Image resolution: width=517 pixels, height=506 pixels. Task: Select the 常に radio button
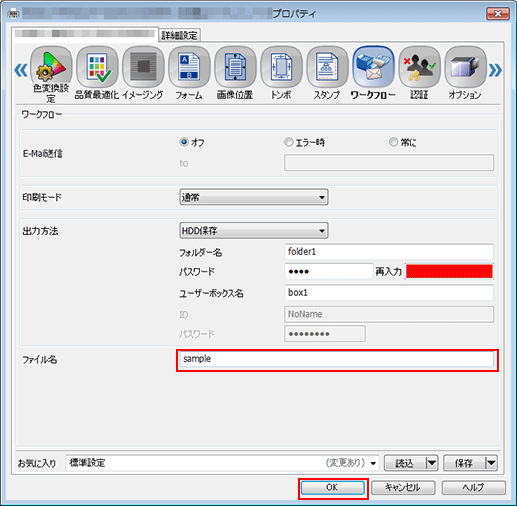pyautogui.click(x=393, y=142)
